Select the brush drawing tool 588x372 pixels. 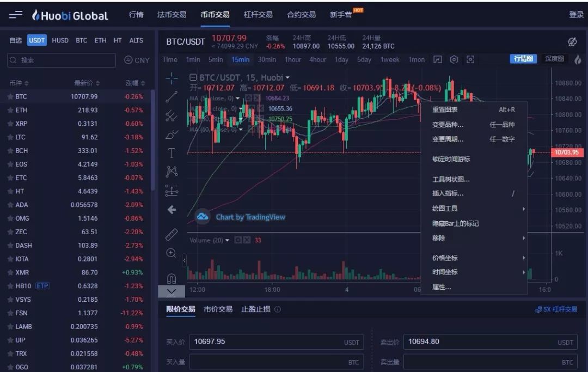(171, 134)
